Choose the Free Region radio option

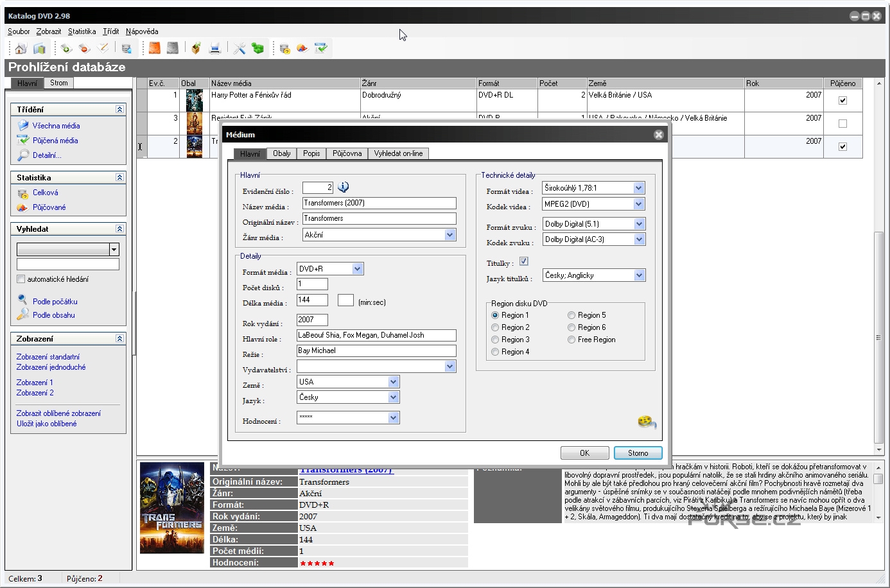click(572, 340)
